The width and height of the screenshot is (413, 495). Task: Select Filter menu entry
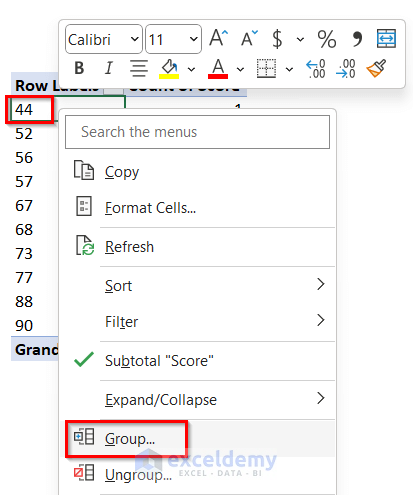pyautogui.click(x=197, y=322)
